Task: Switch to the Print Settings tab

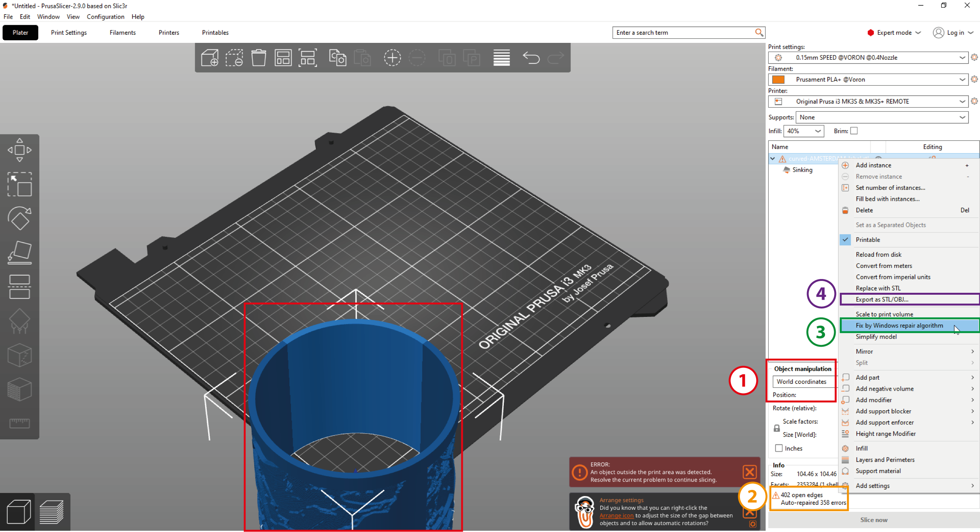Action: 69,33
